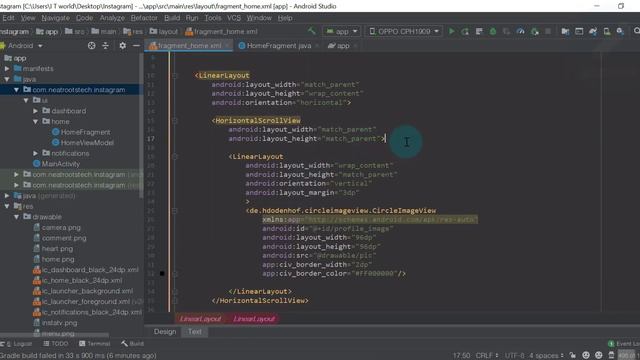Open the TODO tool window
640x360 pixels.
coord(56,344)
